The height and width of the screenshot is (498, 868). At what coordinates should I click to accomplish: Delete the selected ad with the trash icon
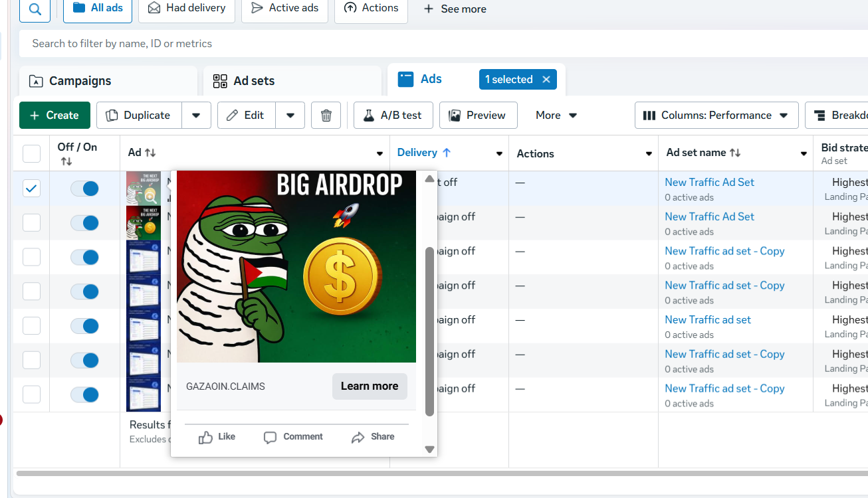click(326, 116)
